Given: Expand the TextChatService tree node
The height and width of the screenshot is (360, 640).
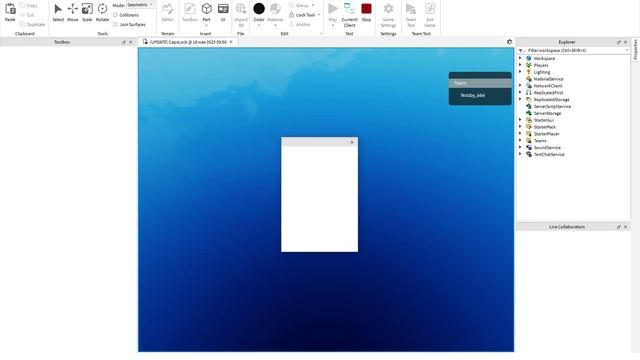Looking at the screenshot, I should (x=520, y=154).
